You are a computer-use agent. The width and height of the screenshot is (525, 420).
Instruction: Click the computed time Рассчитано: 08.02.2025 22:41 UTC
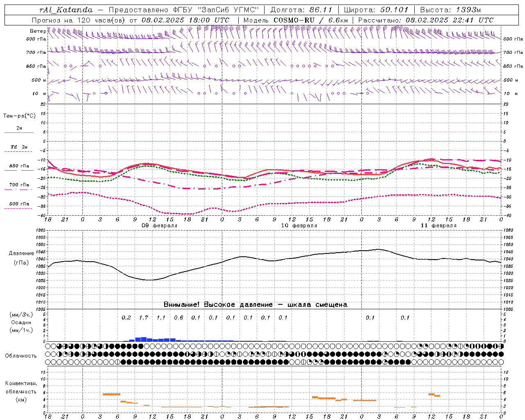tap(426, 20)
